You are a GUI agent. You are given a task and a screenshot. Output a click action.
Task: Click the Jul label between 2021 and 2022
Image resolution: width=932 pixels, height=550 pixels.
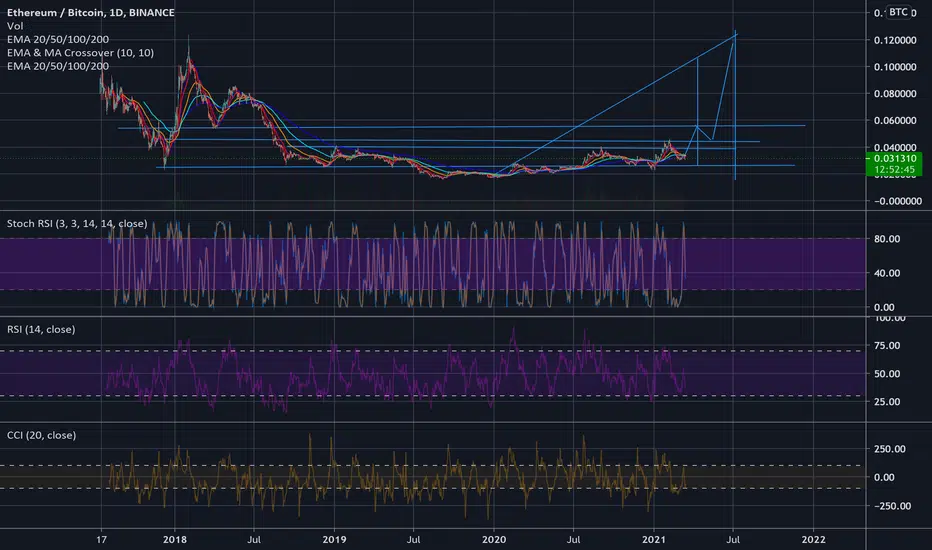(733, 540)
